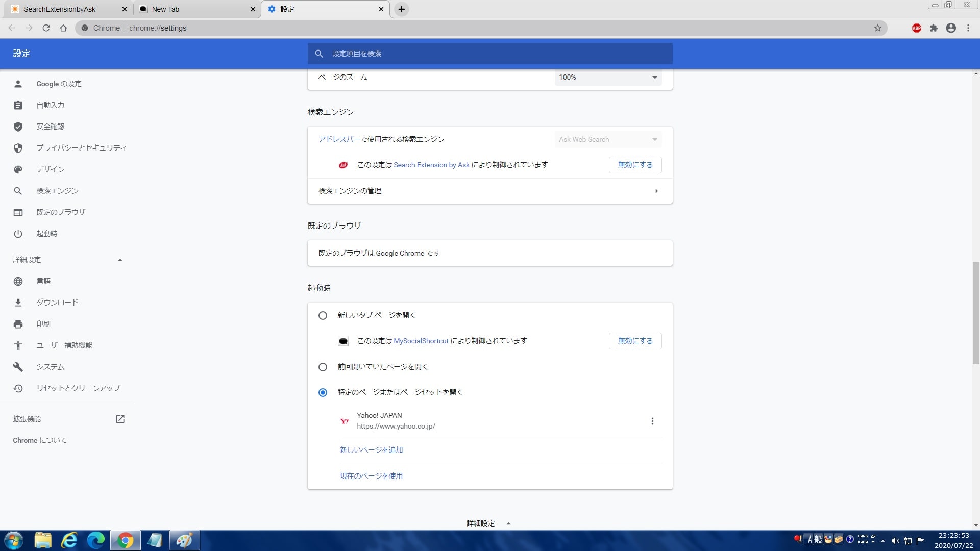Open the AdBlock Plus extension icon
The width and height of the screenshot is (980, 551).
(x=917, y=28)
